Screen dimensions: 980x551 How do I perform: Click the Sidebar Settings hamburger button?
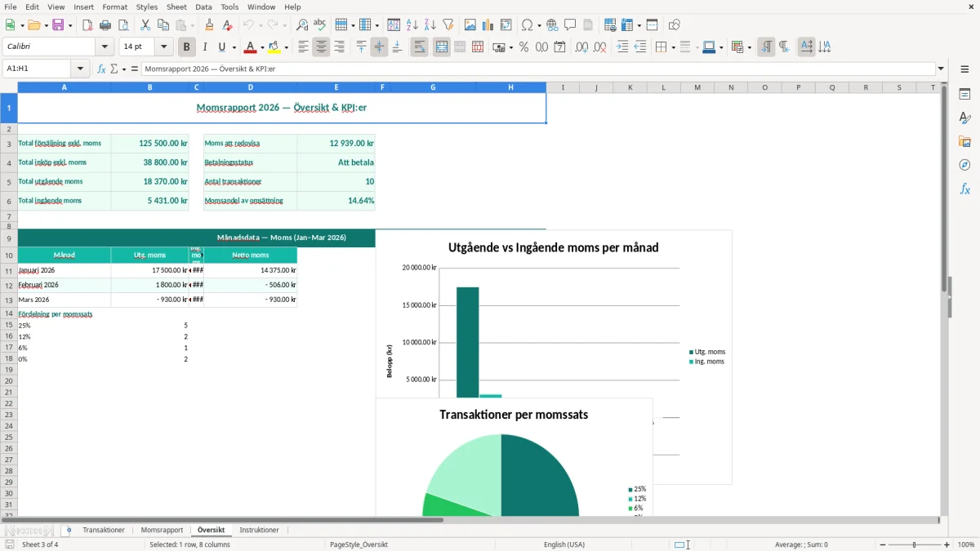(x=964, y=69)
